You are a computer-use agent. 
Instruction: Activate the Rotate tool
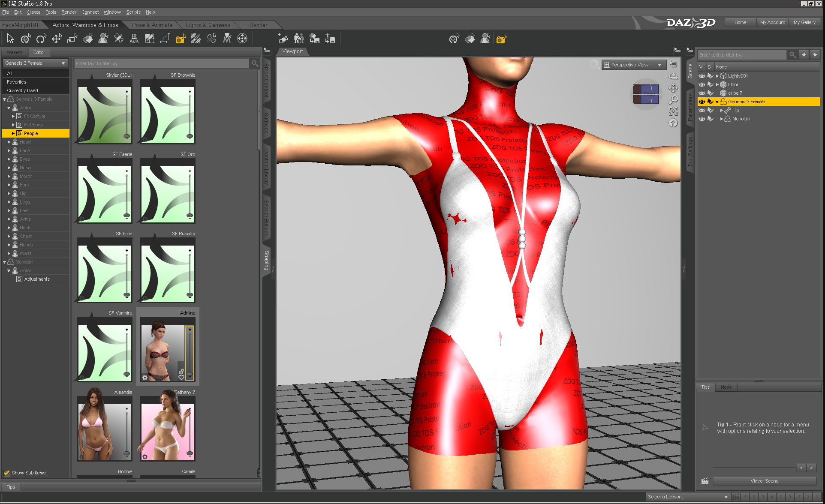click(x=41, y=39)
